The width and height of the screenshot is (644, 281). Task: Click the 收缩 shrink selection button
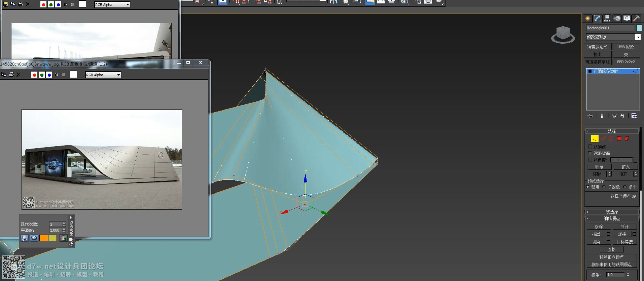click(x=599, y=167)
